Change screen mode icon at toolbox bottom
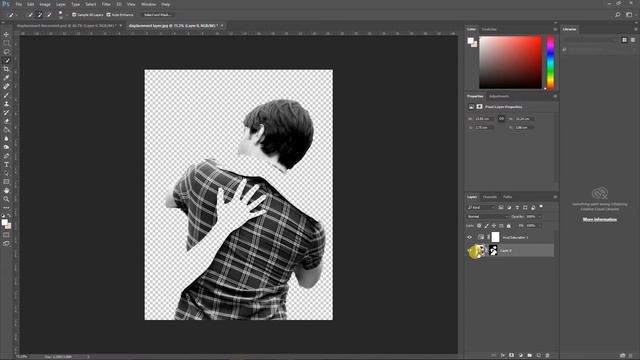The image size is (640, 360). 6,244
